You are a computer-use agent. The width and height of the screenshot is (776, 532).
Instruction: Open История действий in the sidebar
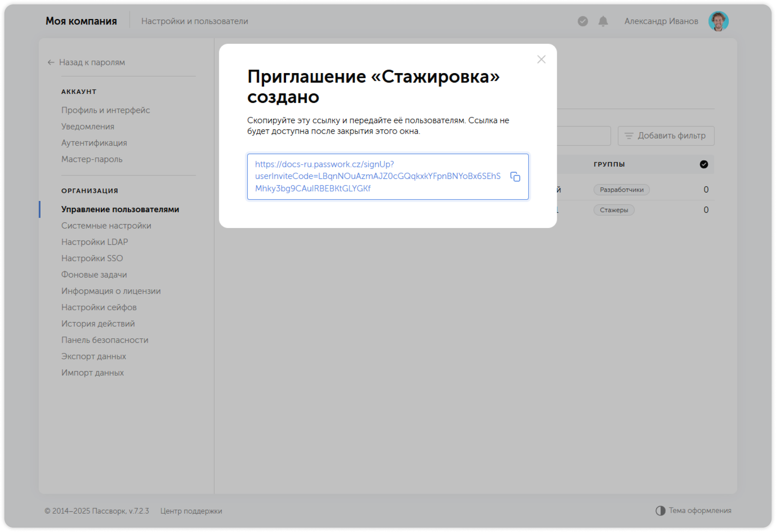pyautogui.click(x=98, y=323)
